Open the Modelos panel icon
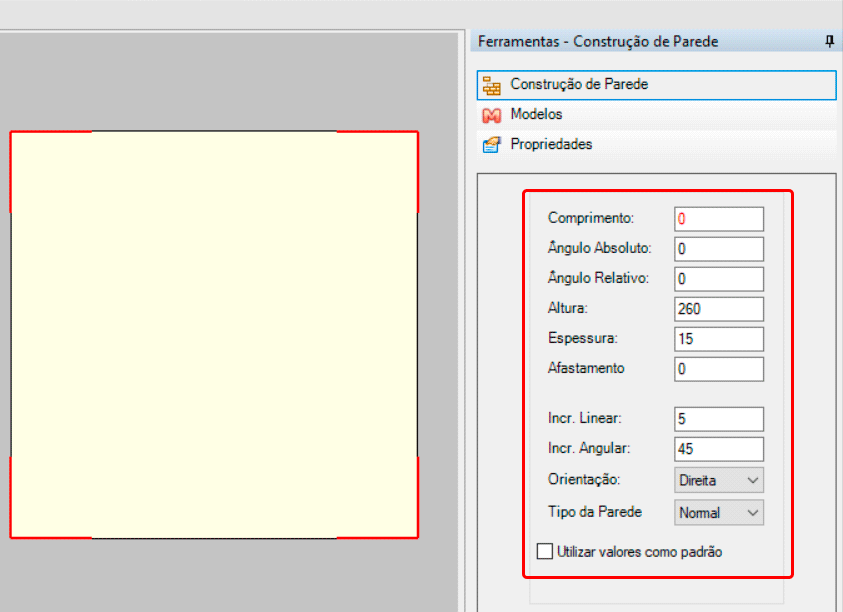The height and width of the screenshot is (612, 843). 490,115
